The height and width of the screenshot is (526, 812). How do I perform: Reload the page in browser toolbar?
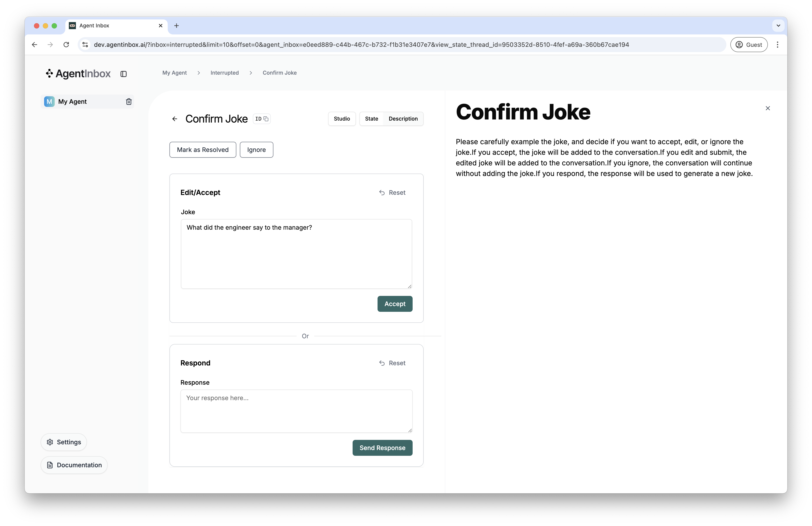point(66,45)
